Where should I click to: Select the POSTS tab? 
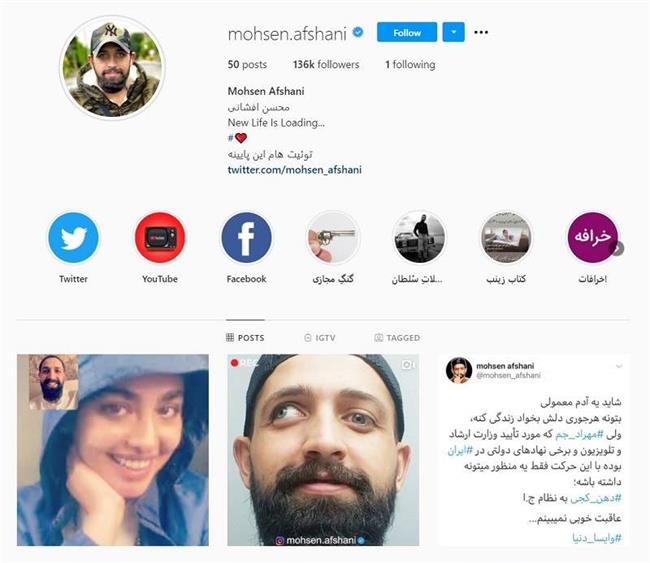pos(245,338)
